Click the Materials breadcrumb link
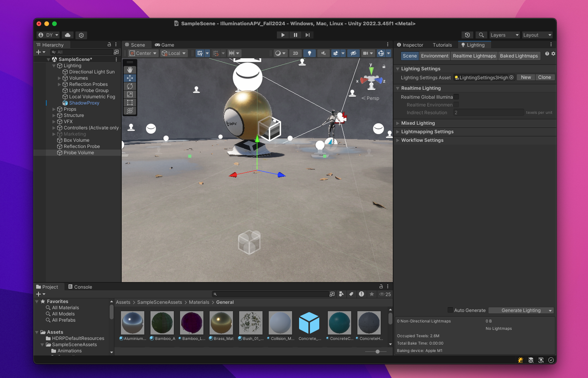 pyautogui.click(x=199, y=302)
